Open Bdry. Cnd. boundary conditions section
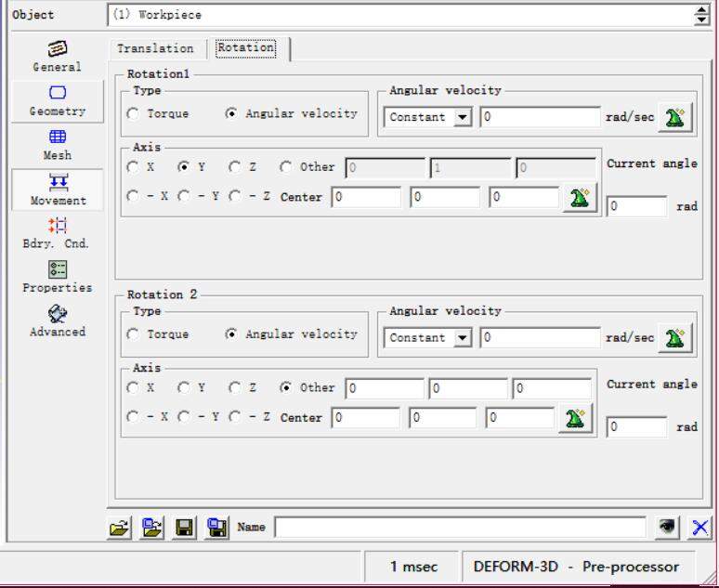 coord(57,232)
